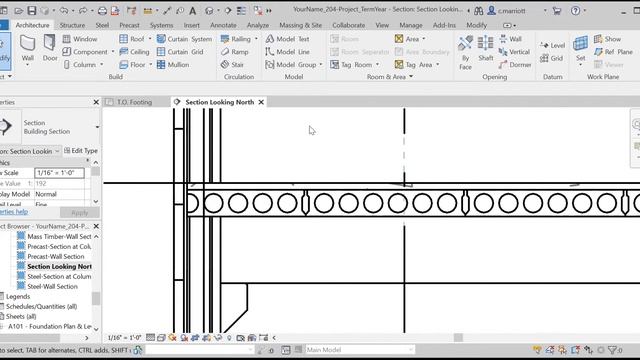This screenshot has width=640, height=360.
Task: Close the Project Browser panel
Action: [96, 226]
